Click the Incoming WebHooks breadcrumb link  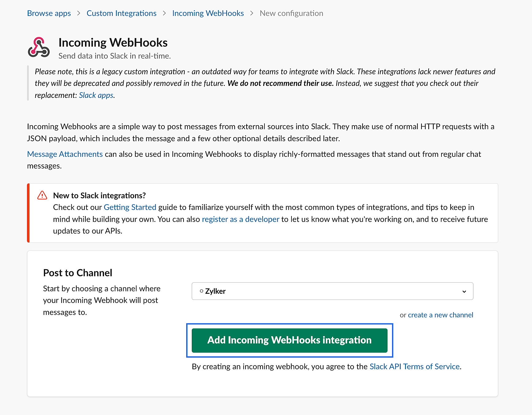(208, 13)
